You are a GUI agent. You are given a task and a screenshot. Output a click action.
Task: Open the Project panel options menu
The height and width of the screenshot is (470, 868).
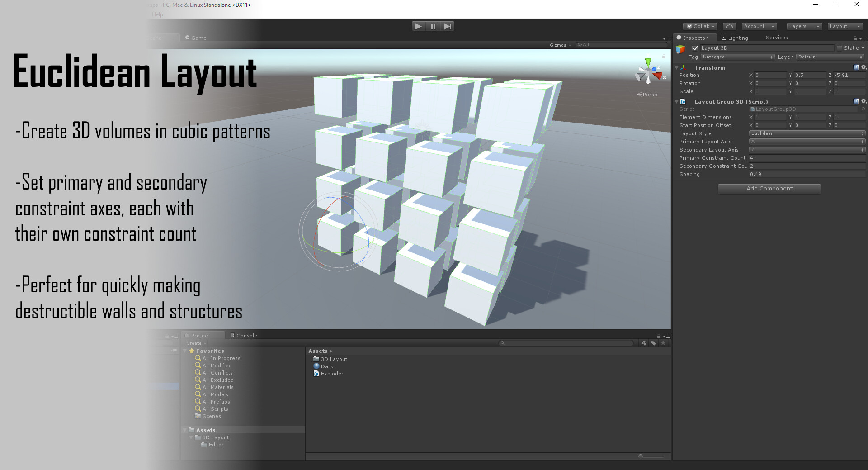click(x=666, y=336)
